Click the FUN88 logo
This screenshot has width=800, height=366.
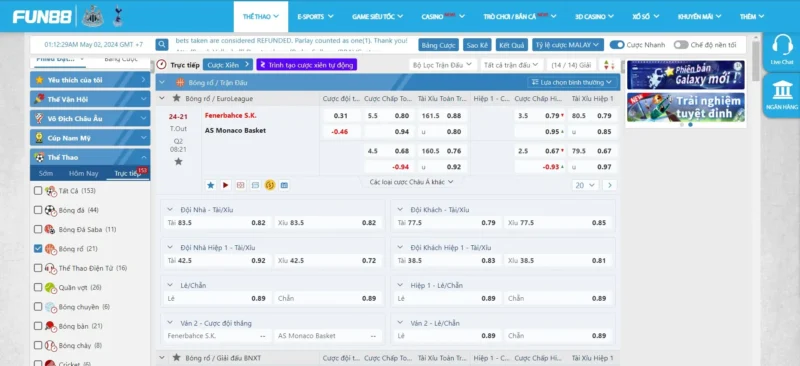[x=42, y=16]
